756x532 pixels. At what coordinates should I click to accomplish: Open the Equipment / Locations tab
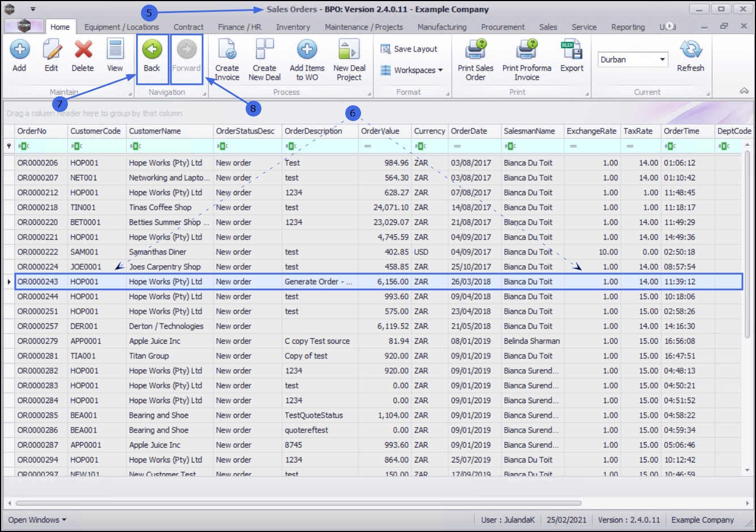point(122,27)
